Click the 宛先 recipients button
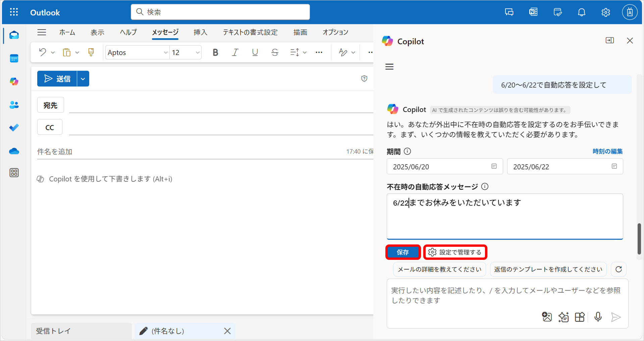The height and width of the screenshot is (341, 644). [x=51, y=105]
